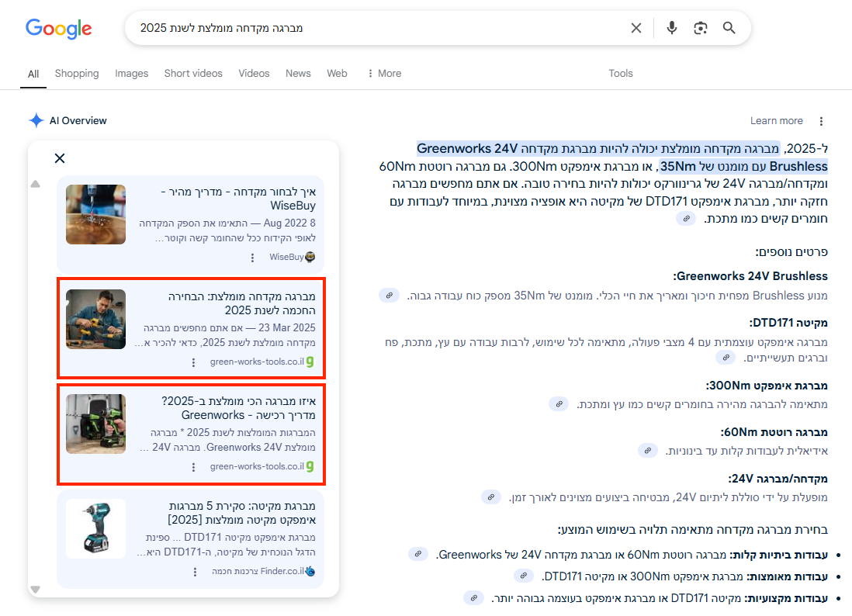Viewport: 852px width, 616px height.
Task: Start voice search with microphone icon
Action: (x=672, y=28)
